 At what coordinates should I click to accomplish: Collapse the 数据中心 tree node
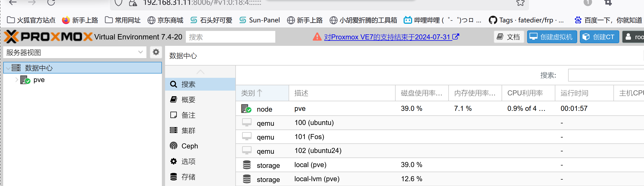coord(8,68)
